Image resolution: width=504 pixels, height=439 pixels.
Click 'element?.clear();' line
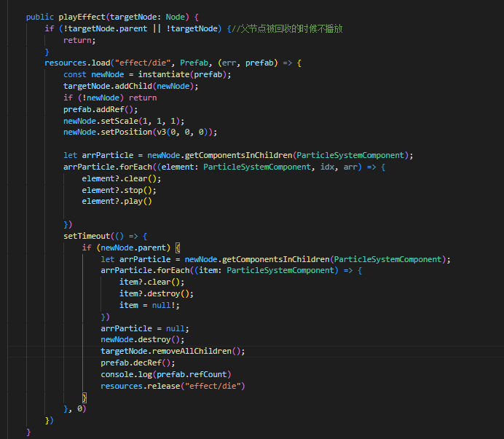[122, 178]
